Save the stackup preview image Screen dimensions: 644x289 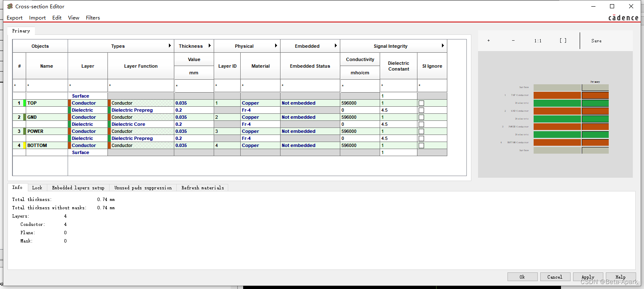coord(596,41)
